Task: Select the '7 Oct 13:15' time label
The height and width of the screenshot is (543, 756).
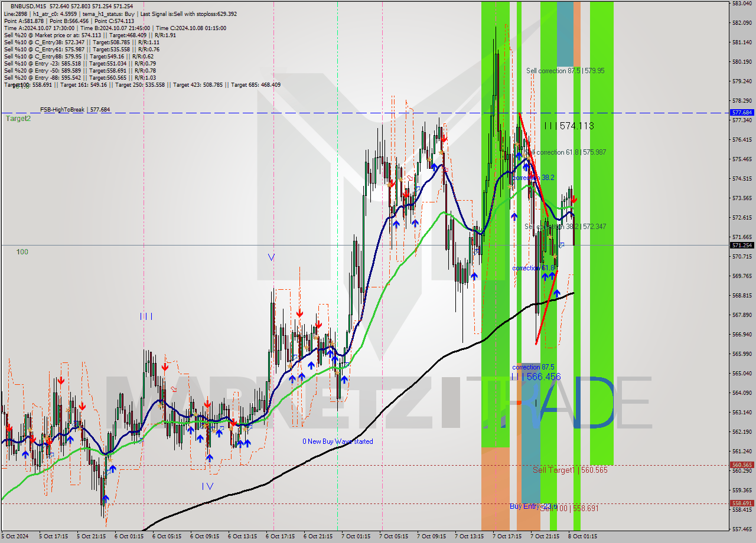Action: coord(469,537)
